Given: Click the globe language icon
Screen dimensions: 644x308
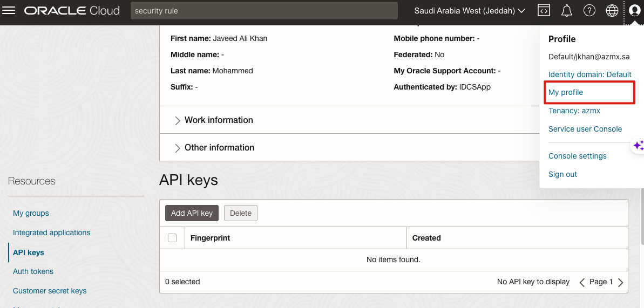Looking at the screenshot, I should coord(612,11).
